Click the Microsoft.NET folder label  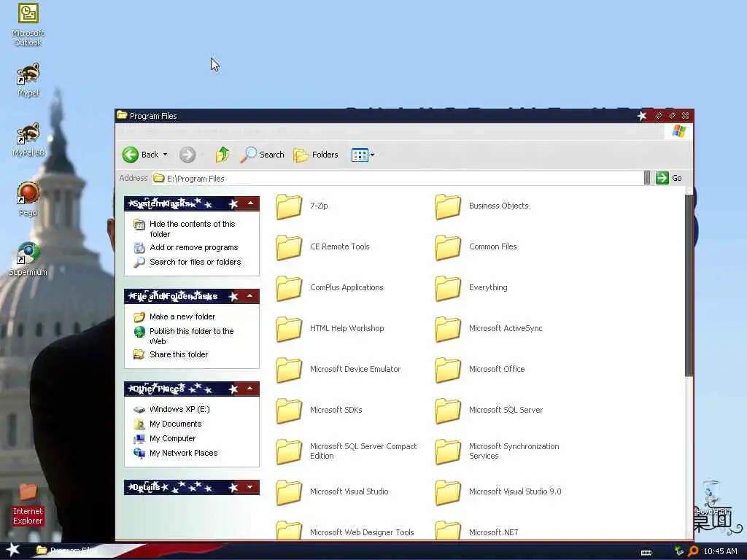click(x=493, y=532)
